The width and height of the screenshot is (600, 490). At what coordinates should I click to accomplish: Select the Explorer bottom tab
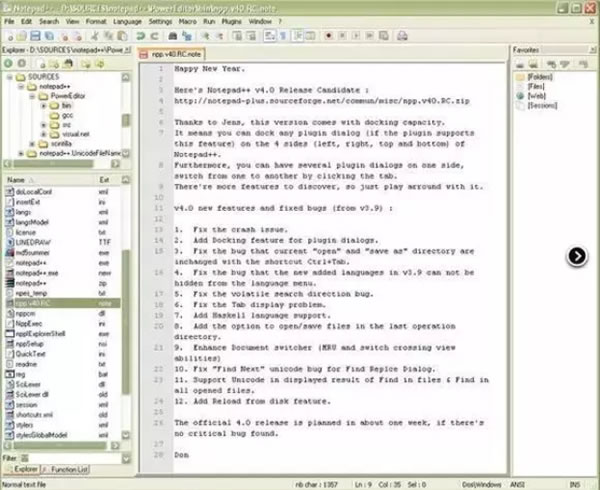pyautogui.click(x=22, y=469)
